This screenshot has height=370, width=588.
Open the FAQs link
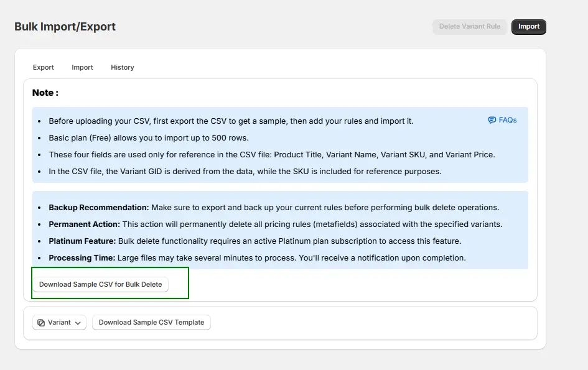click(x=507, y=120)
